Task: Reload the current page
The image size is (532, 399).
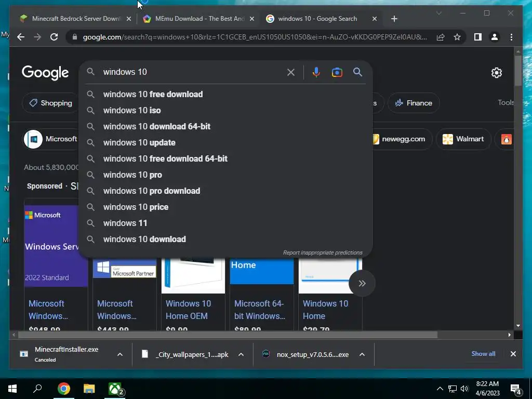Action: [54, 37]
